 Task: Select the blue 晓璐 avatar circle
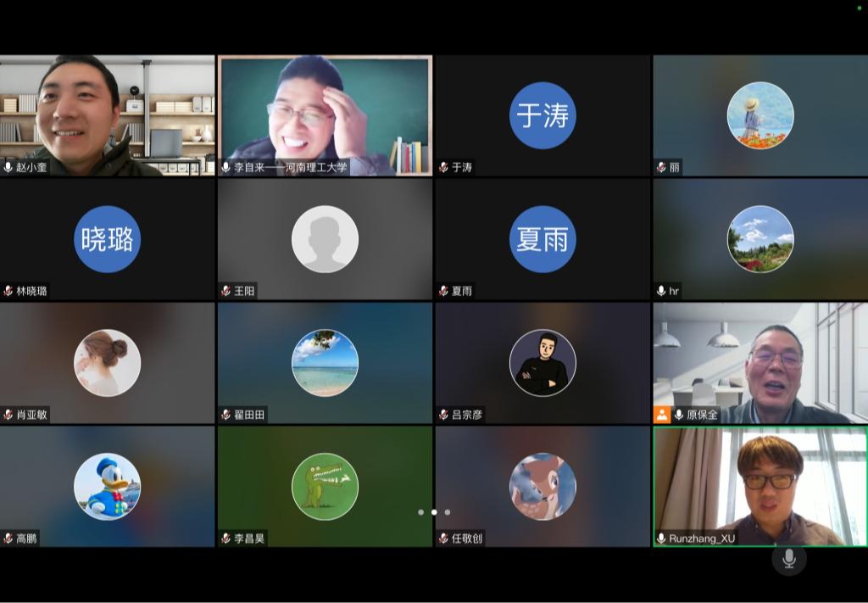point(107,239)
